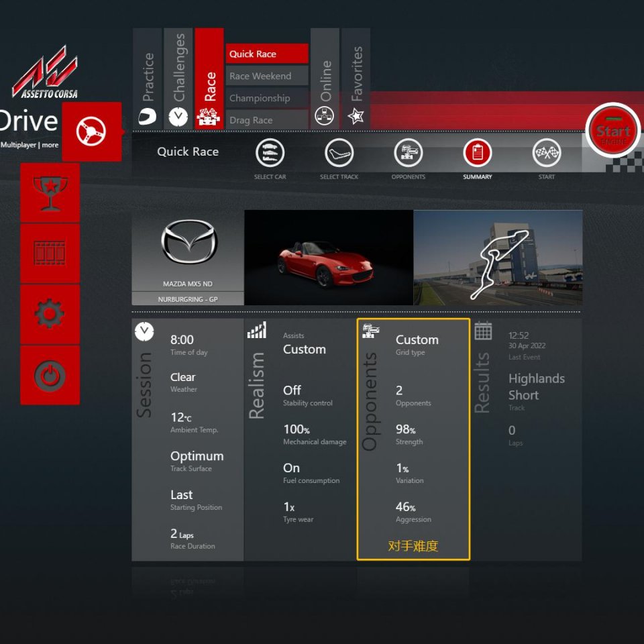This screenshot has height=644, width=644.
Task: Select the Quick Race menu item
Action: (267, 54)
